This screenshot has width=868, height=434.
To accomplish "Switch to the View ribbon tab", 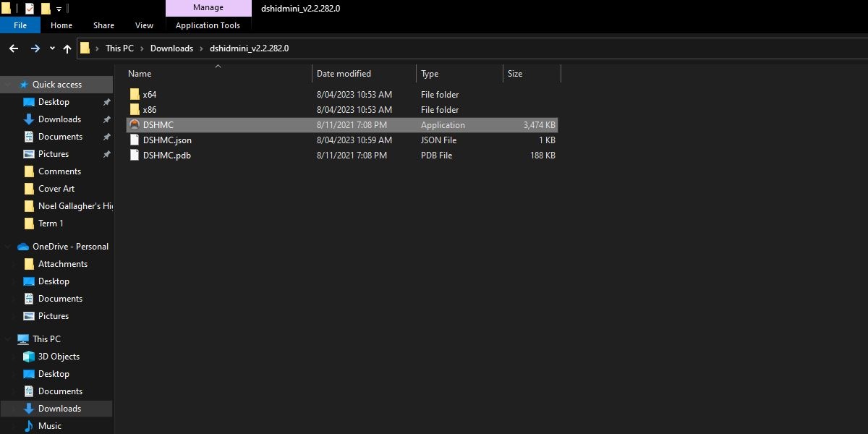I will (144, 25).
